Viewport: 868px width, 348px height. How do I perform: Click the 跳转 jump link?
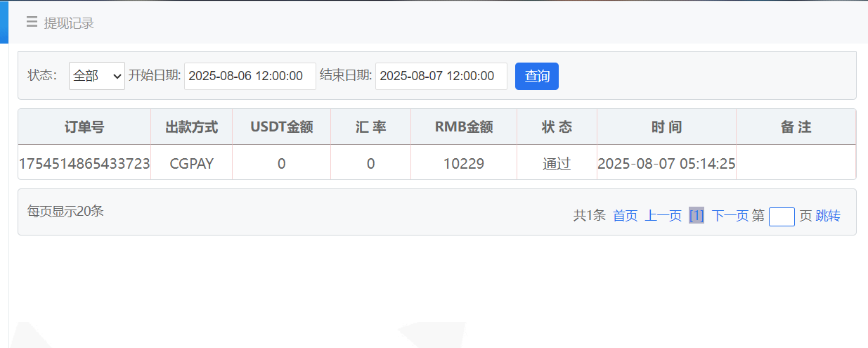click(828, 216)
